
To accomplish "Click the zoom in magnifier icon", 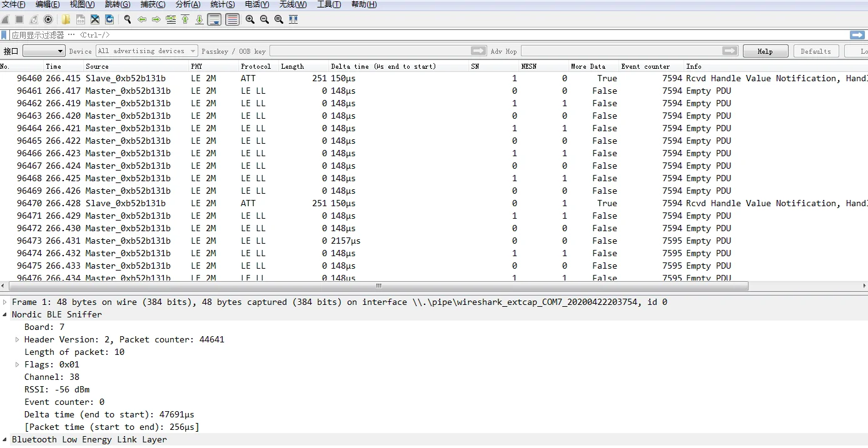I will (250, 19).
